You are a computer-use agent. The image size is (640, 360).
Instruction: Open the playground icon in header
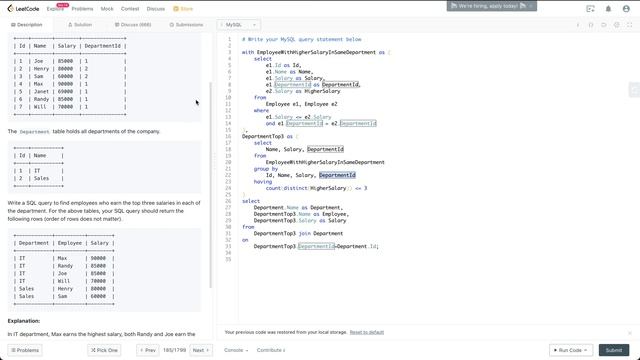pos(590,9)
